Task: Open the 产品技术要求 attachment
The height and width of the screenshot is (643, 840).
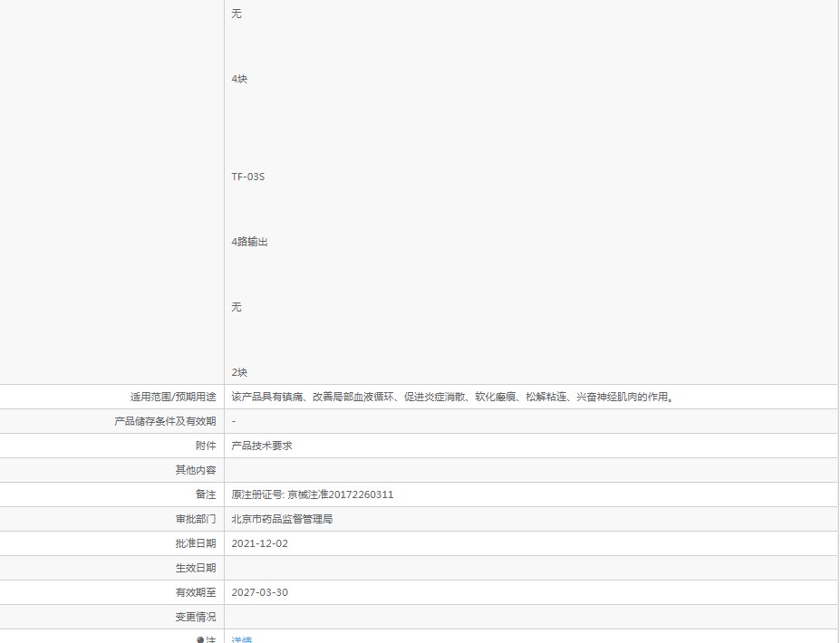Action: pyautogui.click(x=261, y=446)
